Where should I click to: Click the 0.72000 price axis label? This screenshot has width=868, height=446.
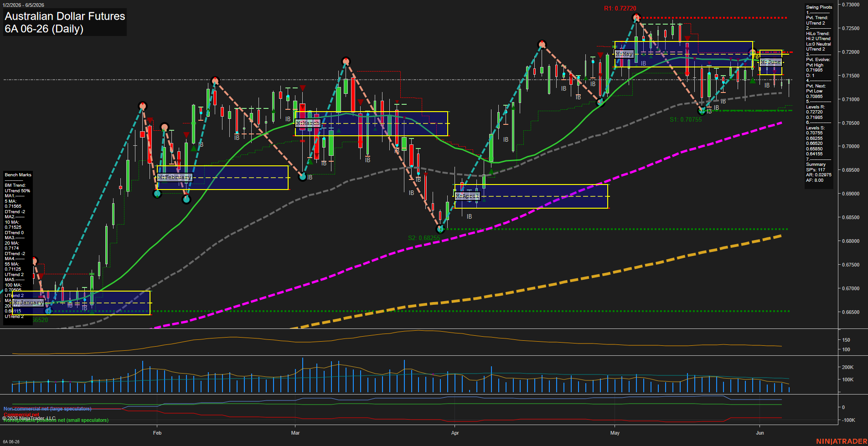click(851, 52)
